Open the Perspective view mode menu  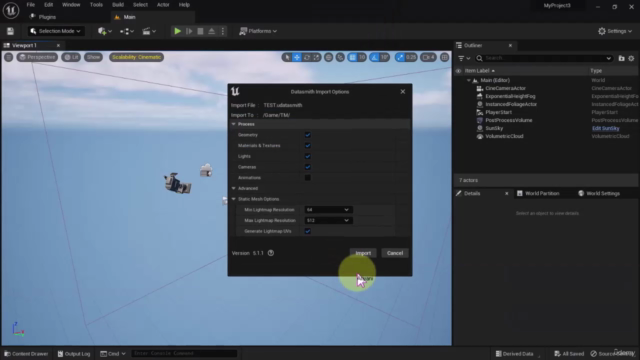click(x=37, y=57)
